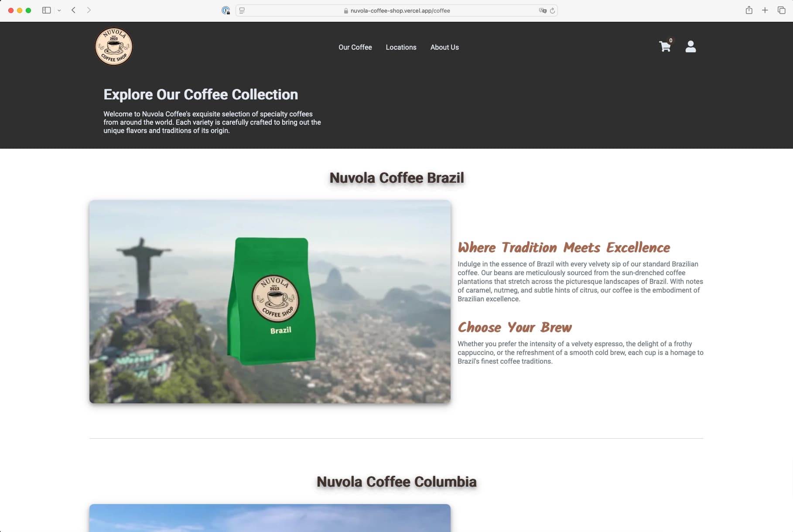Minimize the window with the yellow button
Viewport: 793px width, 532px height.
pos(20,10)
